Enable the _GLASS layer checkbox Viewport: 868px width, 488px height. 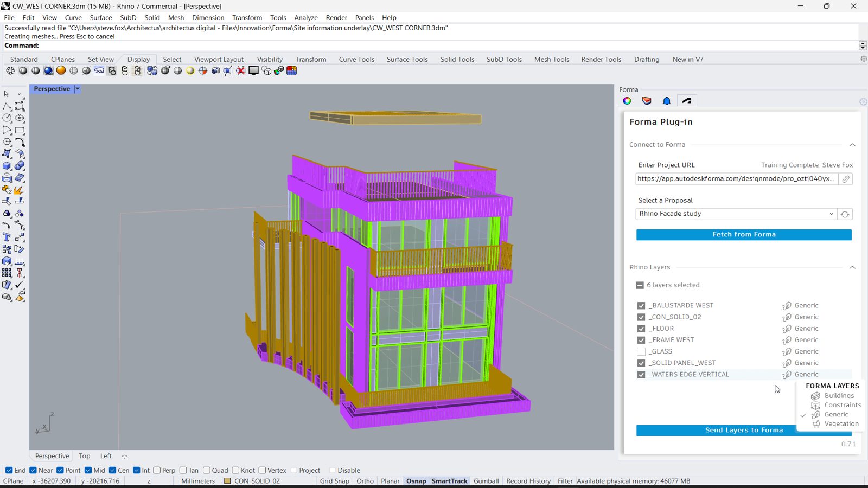pos(641,352)
